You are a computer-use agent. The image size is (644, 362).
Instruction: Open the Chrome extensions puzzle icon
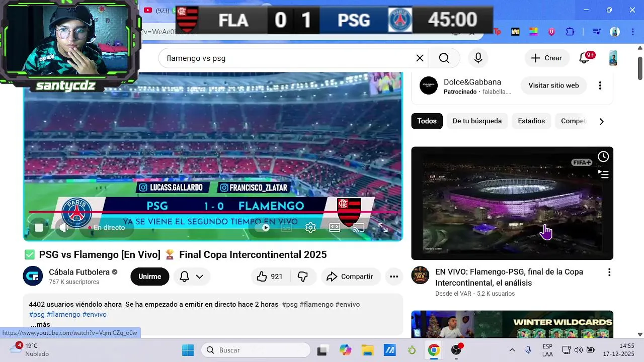pyautogui.click(x=570, y=32)
